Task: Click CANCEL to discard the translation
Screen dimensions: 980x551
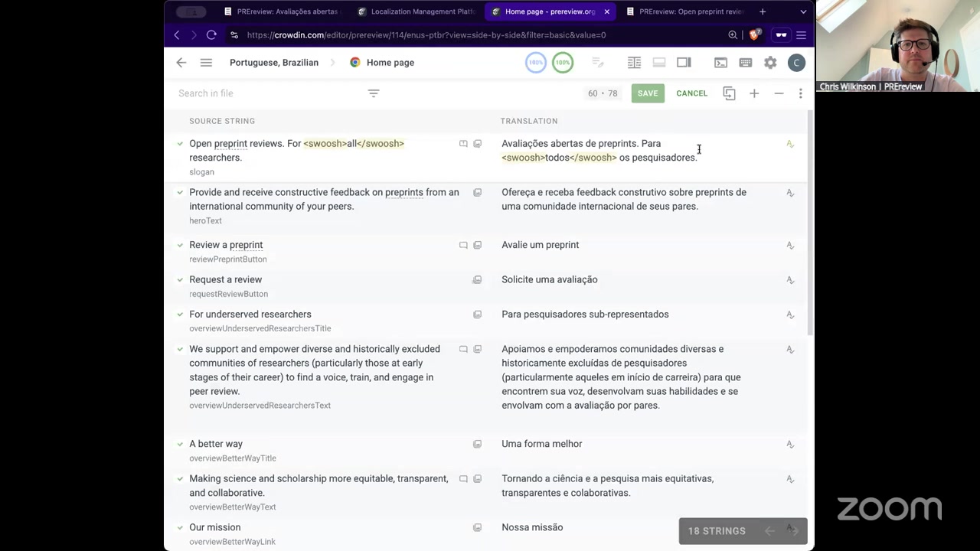Action: coord(691,93)
